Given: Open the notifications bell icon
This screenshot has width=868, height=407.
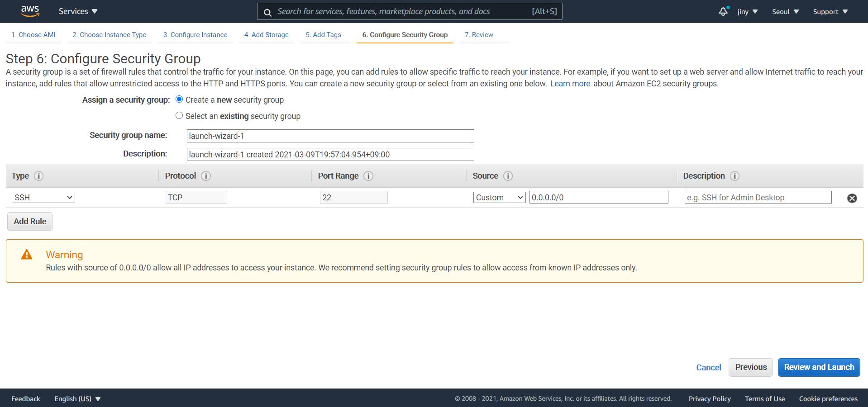Looking at the screenshot, I should click(x=723, y=11).
